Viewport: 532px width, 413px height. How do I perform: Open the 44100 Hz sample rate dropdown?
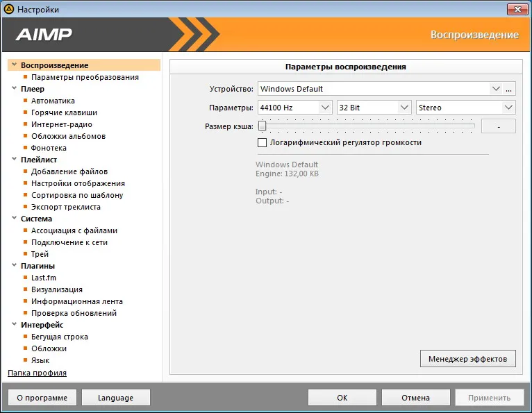[x=295, y=108]
